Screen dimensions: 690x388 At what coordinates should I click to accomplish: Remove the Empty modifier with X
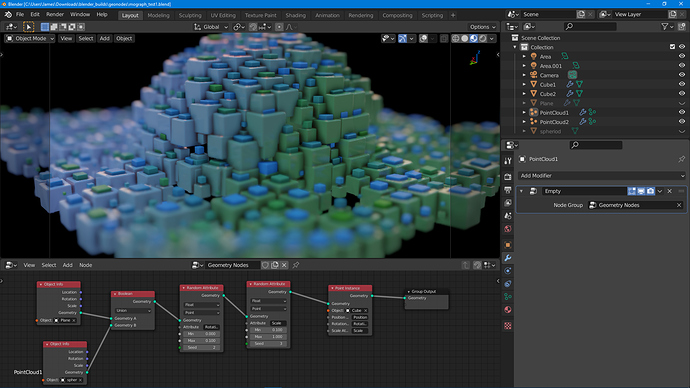(x=670, y=191)
